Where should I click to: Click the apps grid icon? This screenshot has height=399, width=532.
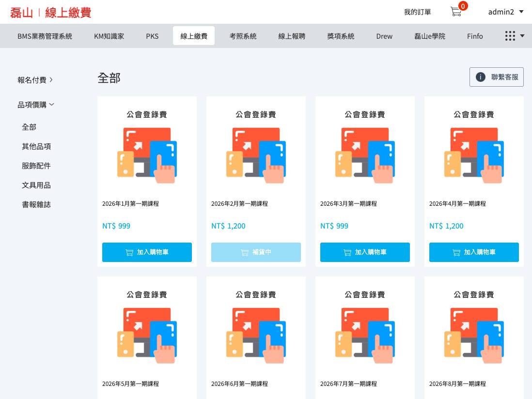pyautogui.click(x=510, y=36)
